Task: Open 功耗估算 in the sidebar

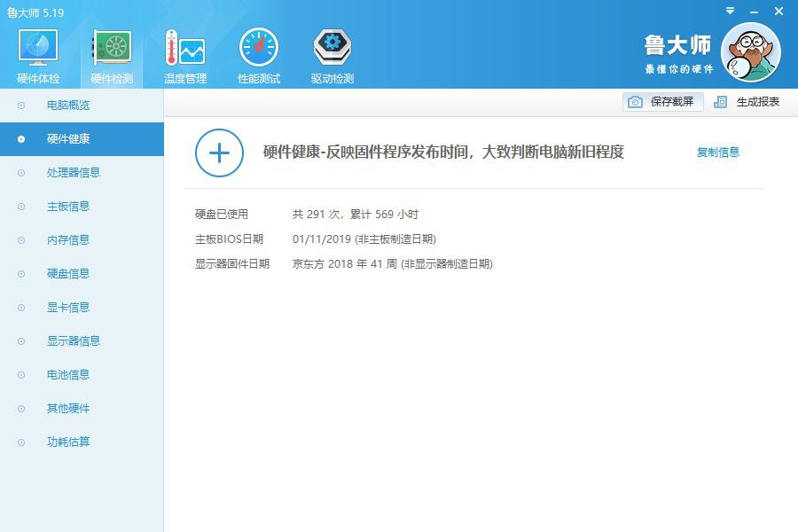Action: tap(82, 442)
